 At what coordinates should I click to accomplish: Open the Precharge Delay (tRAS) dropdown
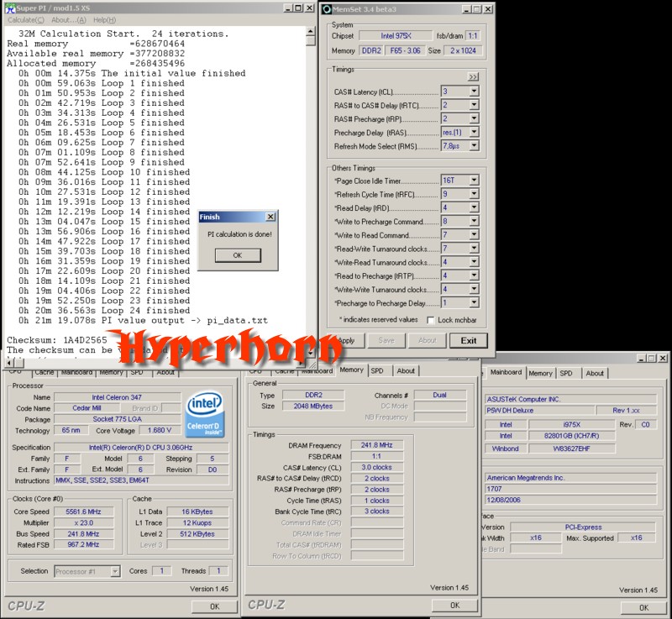pos(474,133)
